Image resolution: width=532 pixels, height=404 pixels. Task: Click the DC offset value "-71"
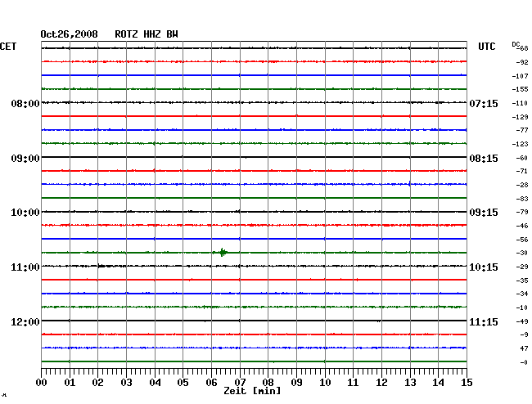(522, 171)
